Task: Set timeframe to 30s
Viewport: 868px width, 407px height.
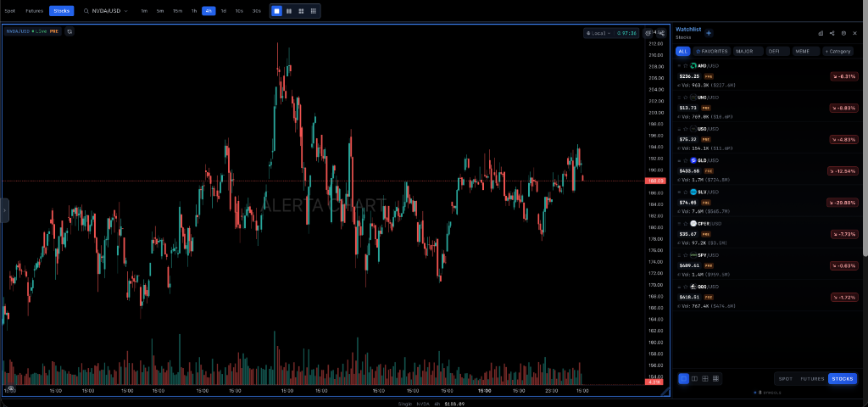Action: pos(256,11)
